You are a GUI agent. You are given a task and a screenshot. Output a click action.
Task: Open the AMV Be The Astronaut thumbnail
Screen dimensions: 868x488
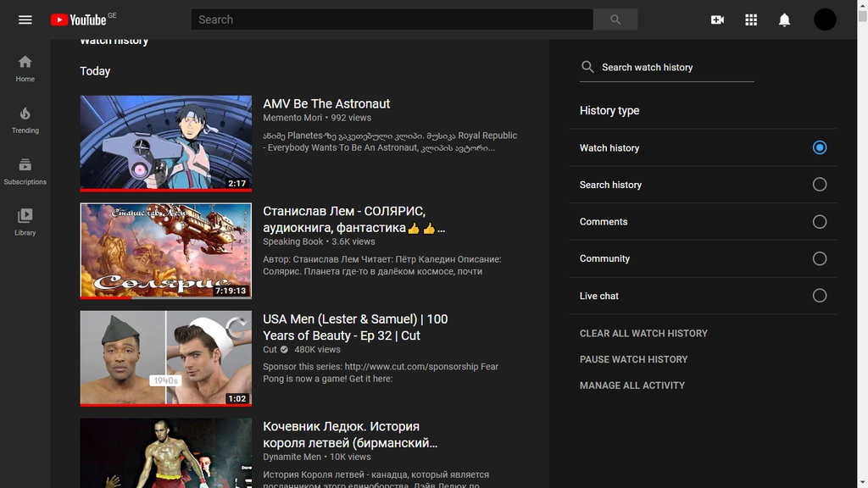[165, 143]
